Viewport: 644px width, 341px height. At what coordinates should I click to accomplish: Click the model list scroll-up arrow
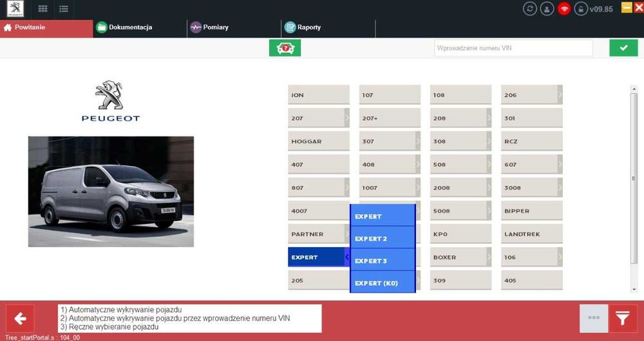point(634,89)
